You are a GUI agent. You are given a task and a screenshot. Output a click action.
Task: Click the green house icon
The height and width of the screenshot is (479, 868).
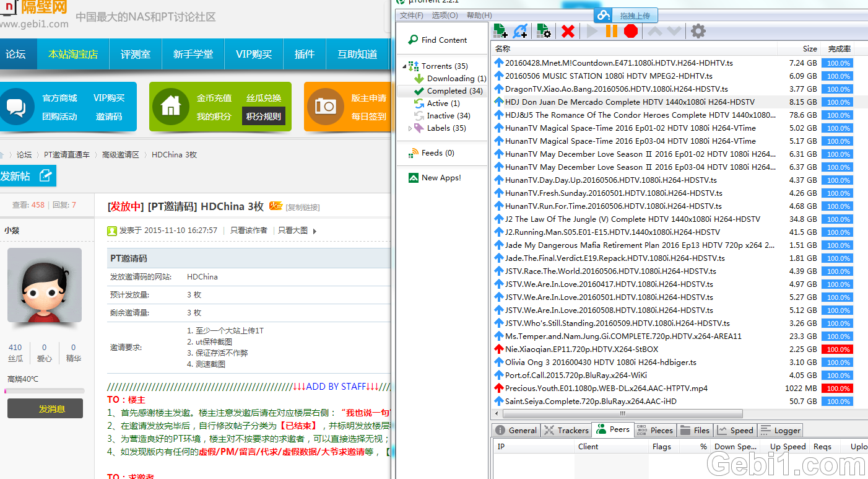170,106
